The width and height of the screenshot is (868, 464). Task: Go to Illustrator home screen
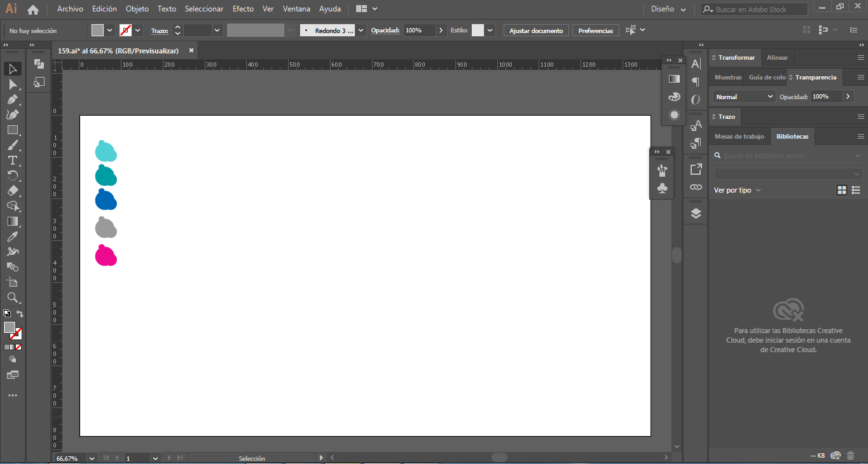pyautogui.click(x=33, y=10)
